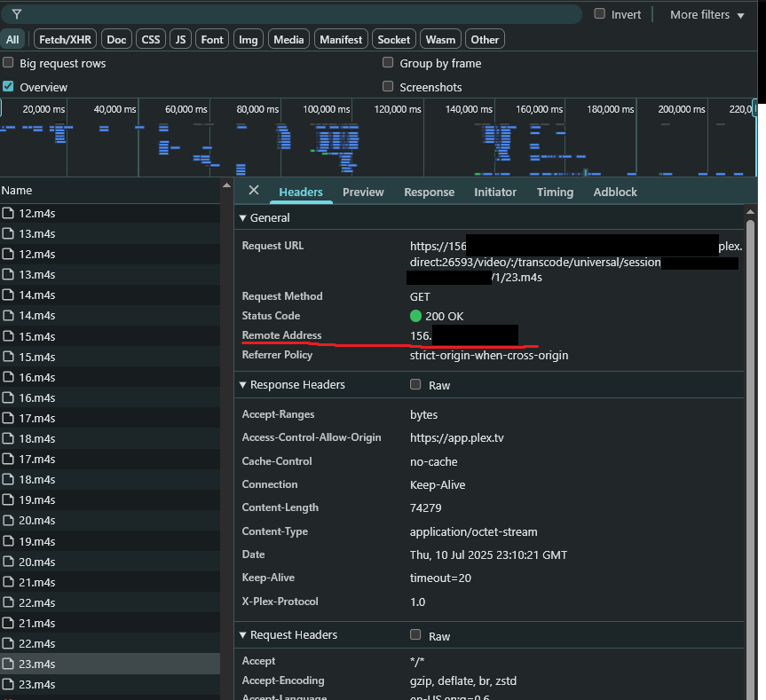The height and width of the screenshot is (700, 766).
Task: Click the 160,000 ms overview marker
Action: coord(540,109)
